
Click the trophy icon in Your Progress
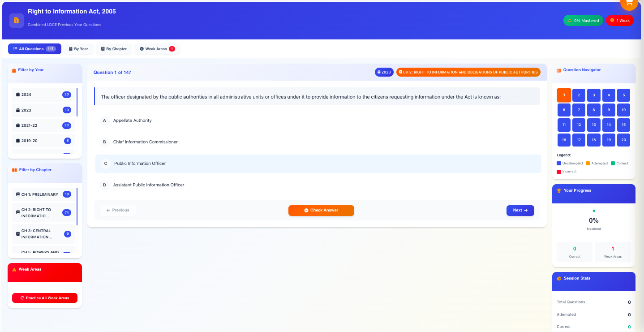(x=559, y=190)
